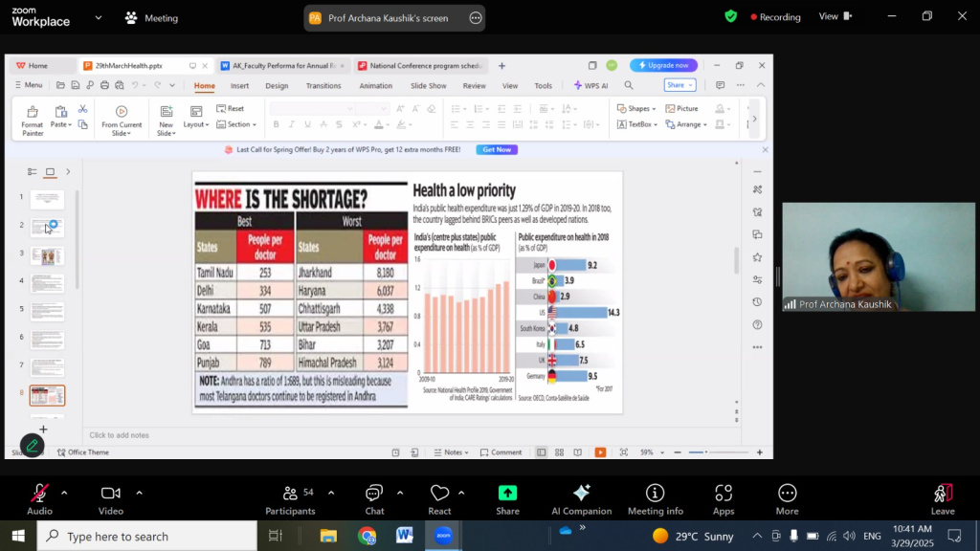Screen dimensions: 980x551
Task: Select the Meeting tab in Zoom header
Action: pos(151,18)
